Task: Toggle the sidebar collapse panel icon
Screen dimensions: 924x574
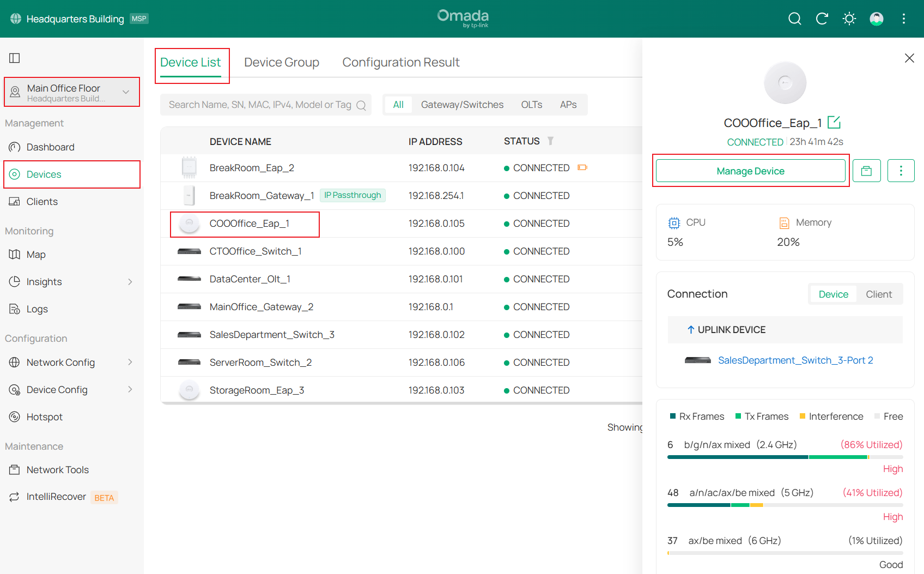Action: (14, 57)
